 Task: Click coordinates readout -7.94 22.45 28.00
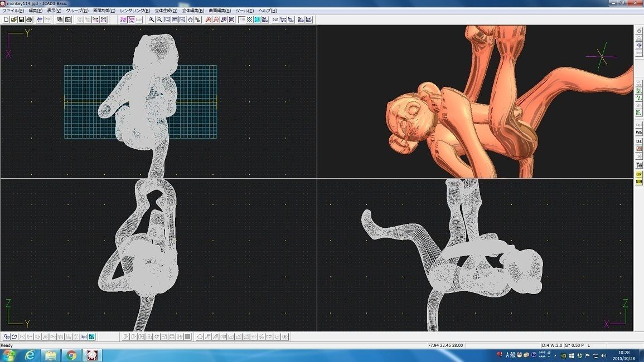point(446,345)
